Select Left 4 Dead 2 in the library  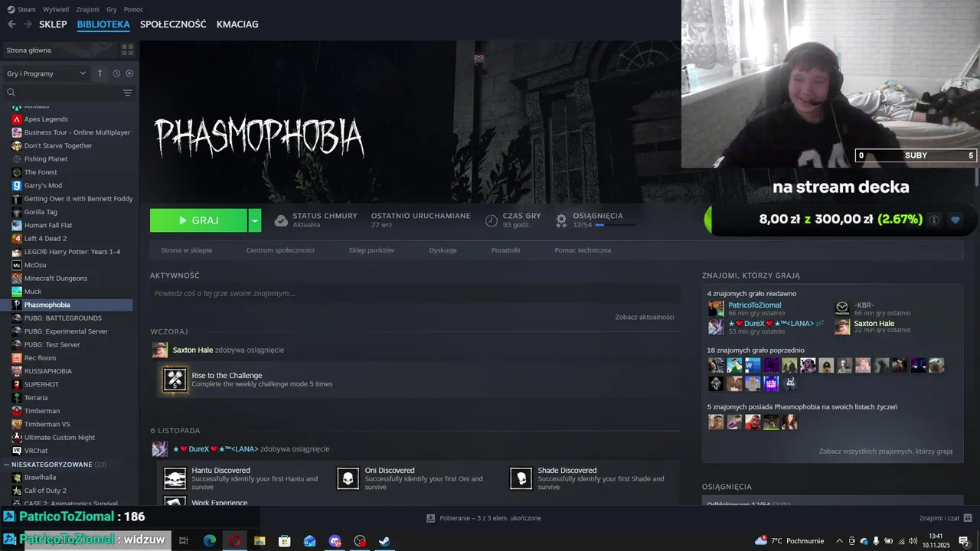click(x=44, y=239)
